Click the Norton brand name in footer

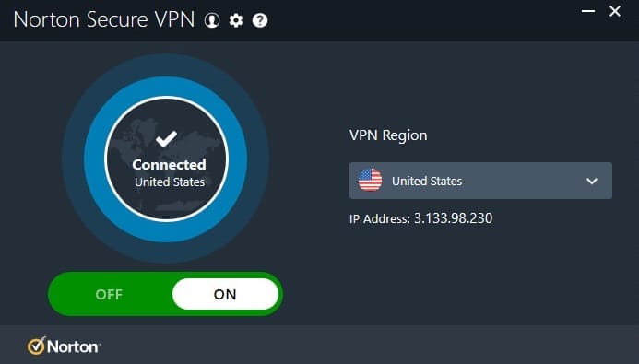pyautogui.click(x=73, y=346)
